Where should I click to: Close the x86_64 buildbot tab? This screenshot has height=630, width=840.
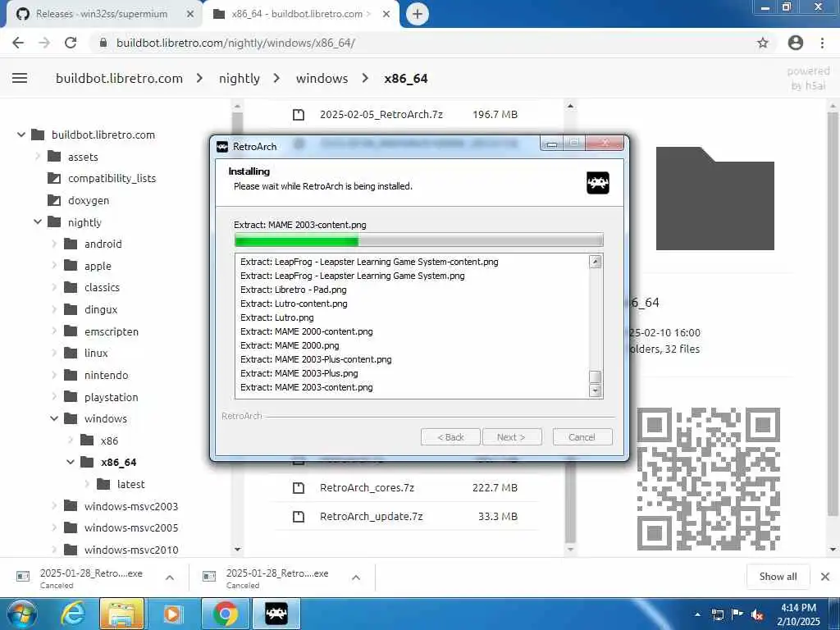386,14
